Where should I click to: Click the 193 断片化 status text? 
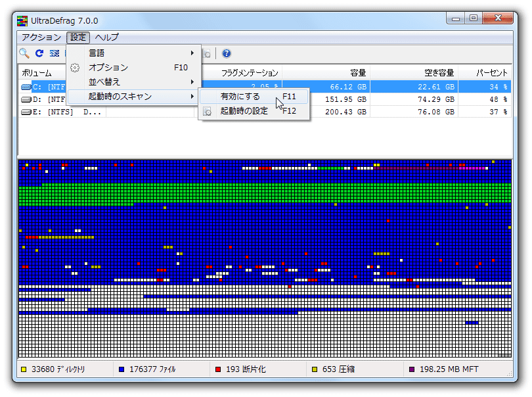point(246,369)
